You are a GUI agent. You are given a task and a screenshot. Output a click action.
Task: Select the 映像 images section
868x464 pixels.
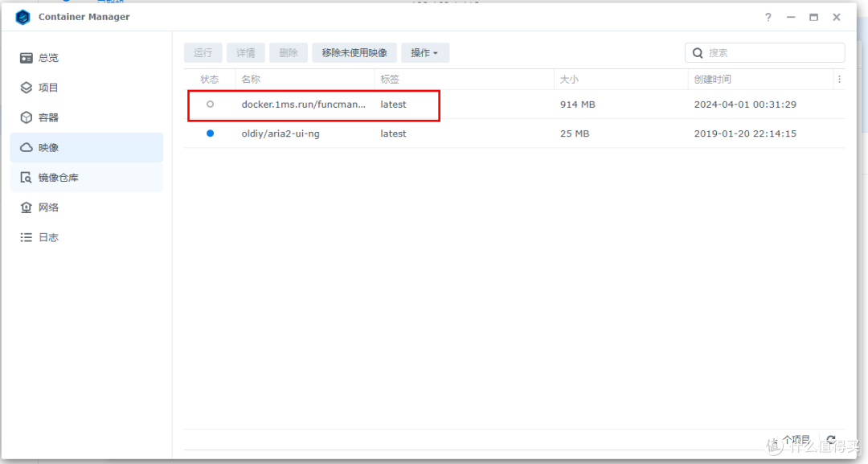tap(86, 147)
